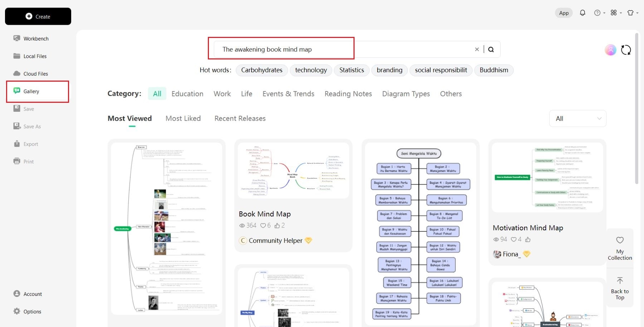The height and width of the screenshot is (327, 644).
Task: Open the notifications bell
Action: pos(582,13)
